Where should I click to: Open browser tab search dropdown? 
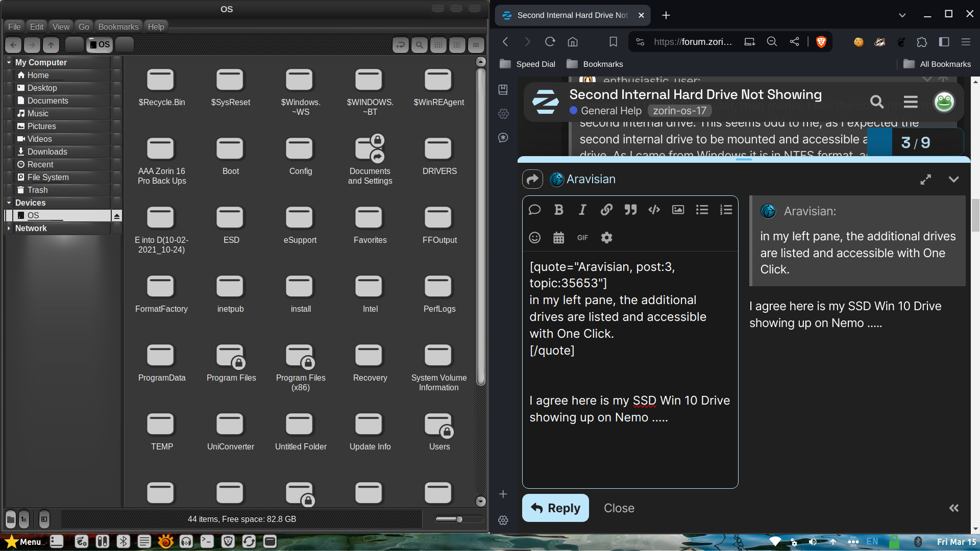pos(902,15)
